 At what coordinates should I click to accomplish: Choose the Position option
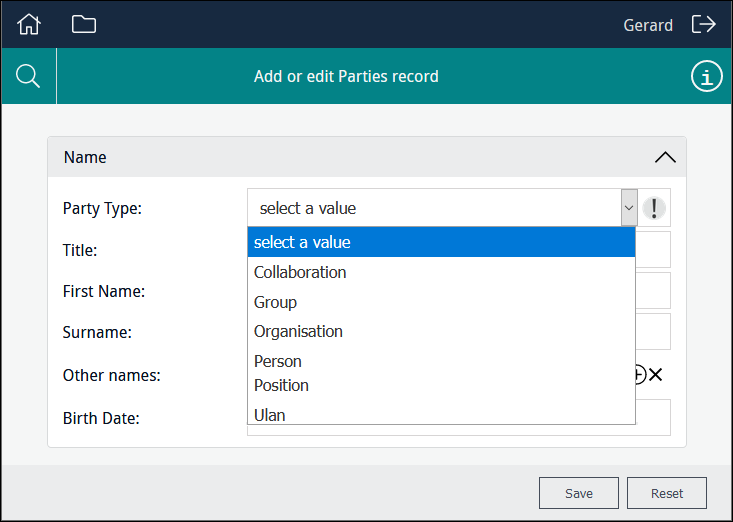click(281, 385)
